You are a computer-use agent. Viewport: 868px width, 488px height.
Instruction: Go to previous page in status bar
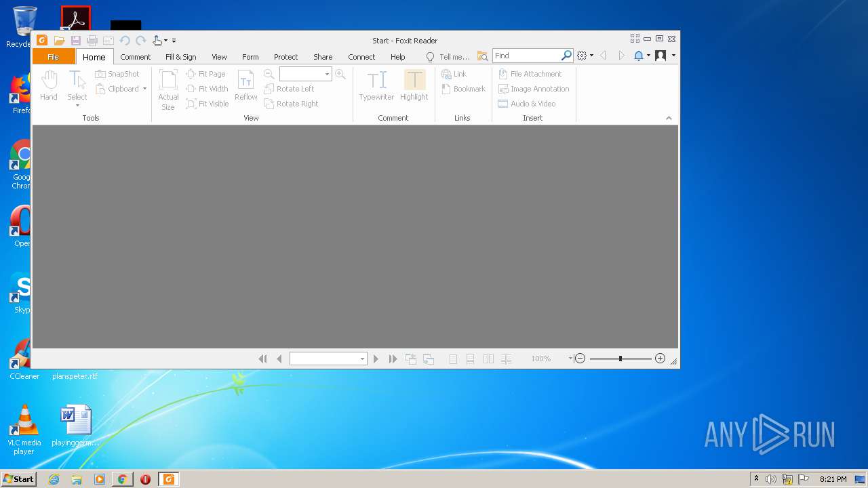coord(279,359)
